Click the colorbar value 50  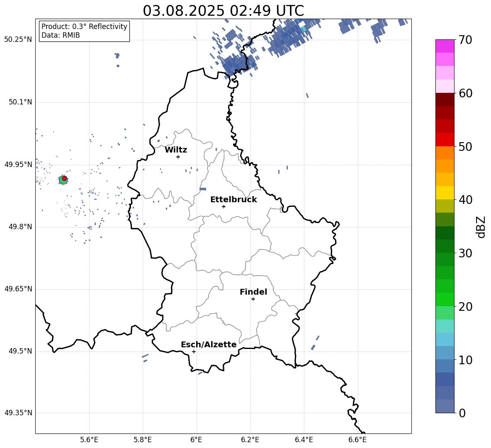[x=465, y=147]
